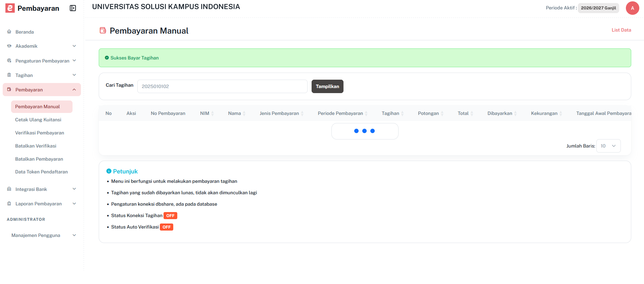The image size is (644, 284).
Task: Click the OFF badge for Status Auto Verifikasi
Action: coord(167,227)
